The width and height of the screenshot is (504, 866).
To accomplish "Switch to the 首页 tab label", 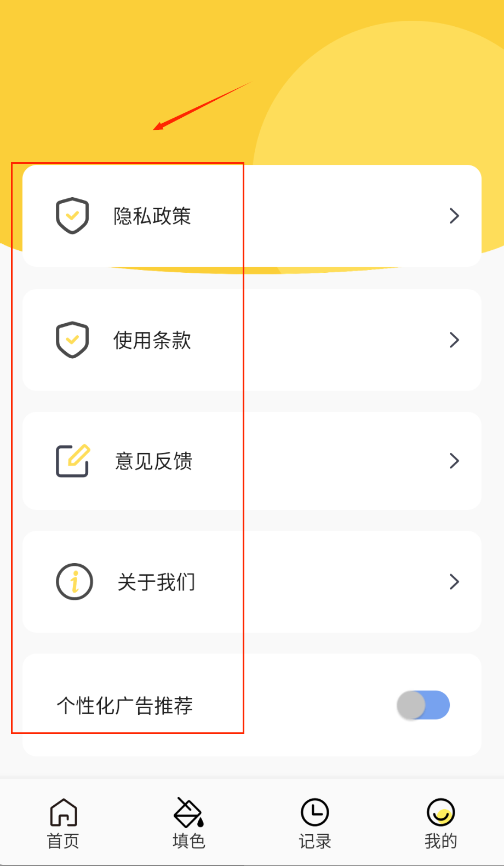I will pyautogui.click(x=64, y=841).
